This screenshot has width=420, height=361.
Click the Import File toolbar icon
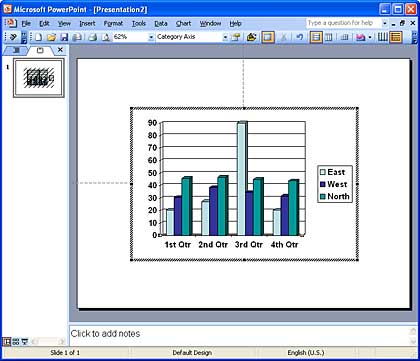(x=252, y=37)
